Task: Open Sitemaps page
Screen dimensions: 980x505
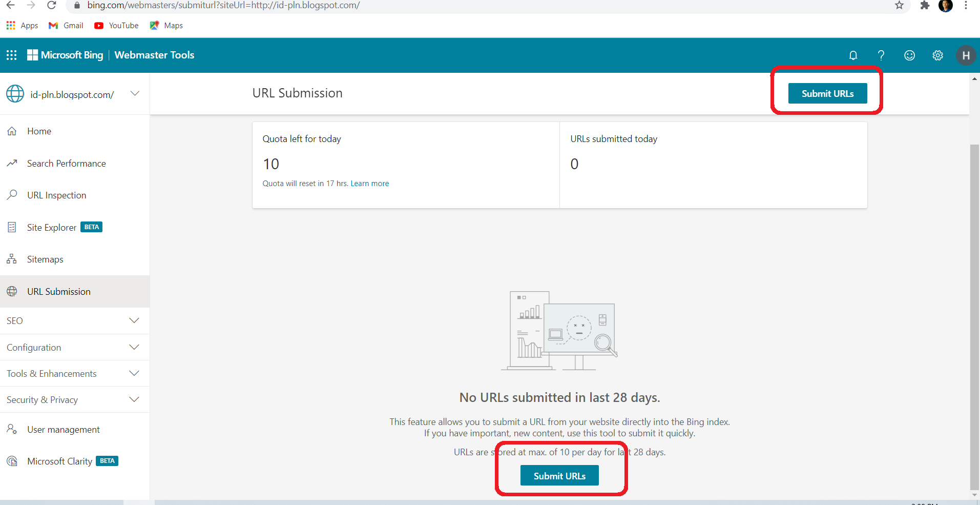Action: tap(75, 259)
